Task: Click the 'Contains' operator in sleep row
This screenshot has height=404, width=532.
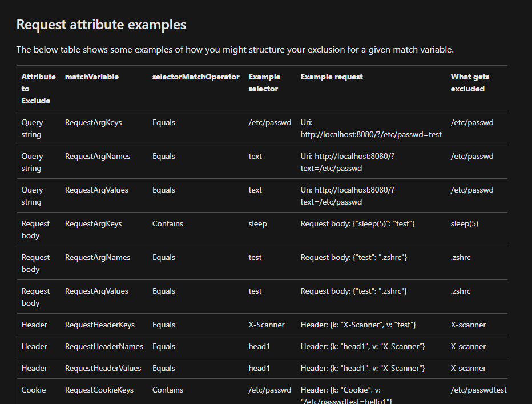Action: tap(168, 223)
